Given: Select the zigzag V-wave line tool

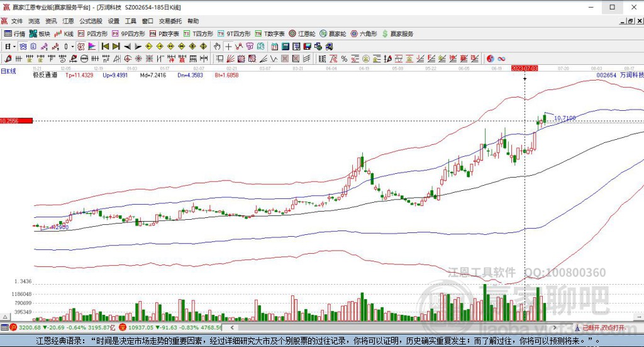Looking at the screenshot, I should coord(273,59).
